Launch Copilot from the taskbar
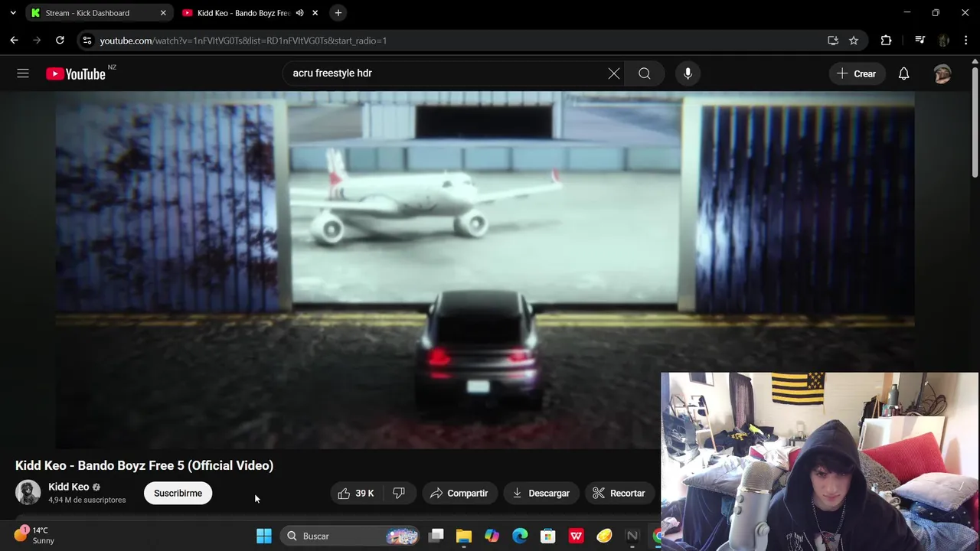980x551 pixels. tap(492, 536)
